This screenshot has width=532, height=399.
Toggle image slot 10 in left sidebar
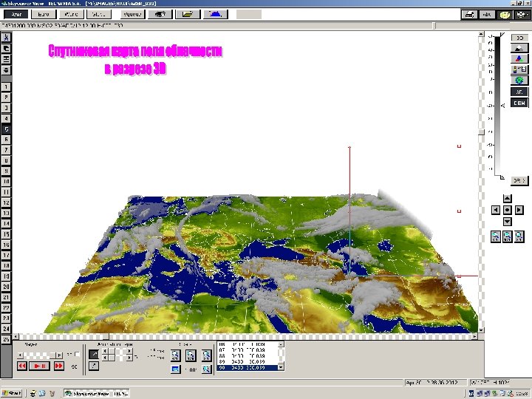[6, 182]
